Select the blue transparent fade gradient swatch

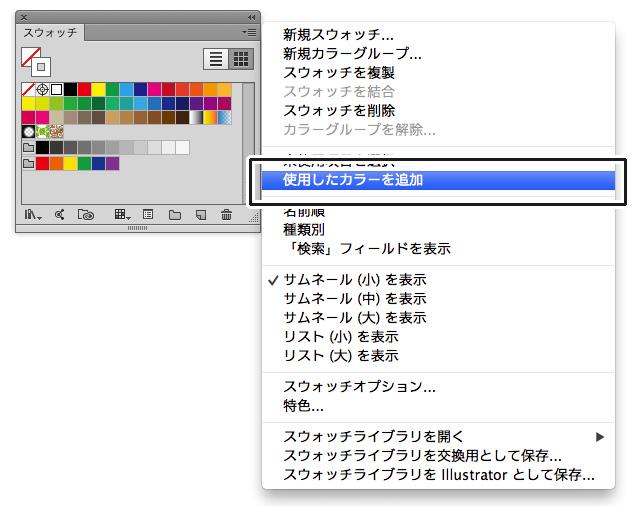pos(224,117)
